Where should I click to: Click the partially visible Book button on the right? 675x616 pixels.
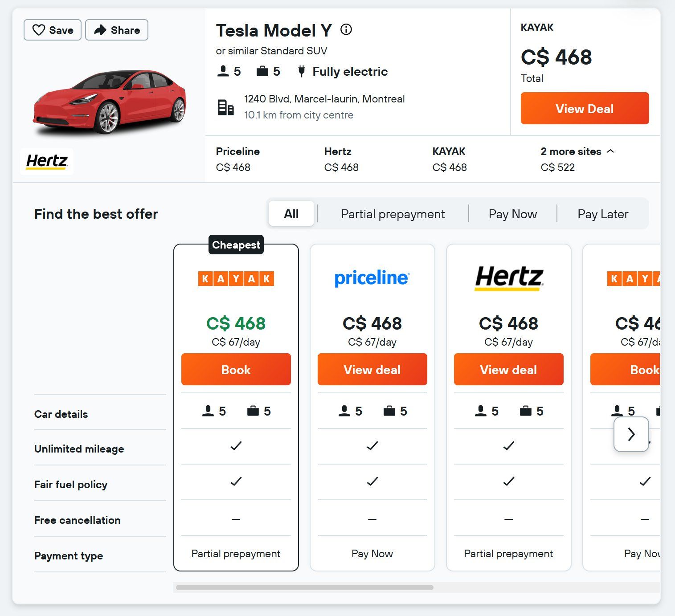tap(625, 369)
